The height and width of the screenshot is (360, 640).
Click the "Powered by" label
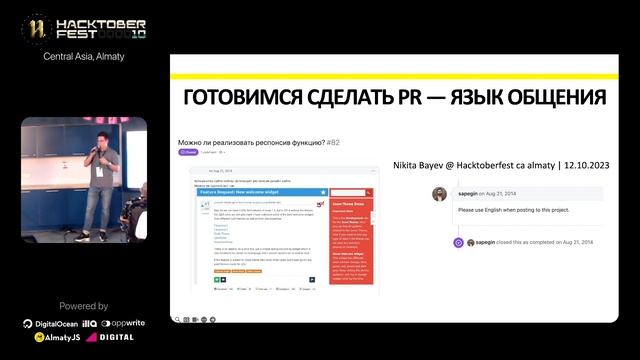84,306
